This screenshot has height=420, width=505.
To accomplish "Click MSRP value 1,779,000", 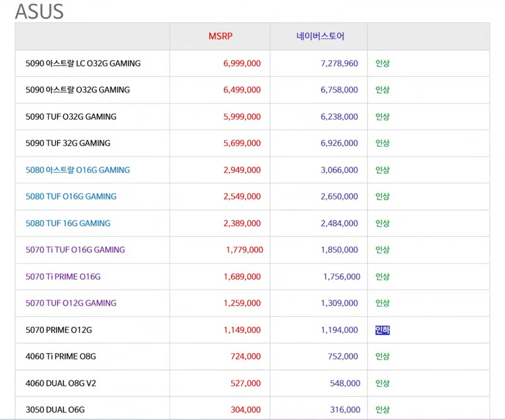I will (x=245, y=250).
